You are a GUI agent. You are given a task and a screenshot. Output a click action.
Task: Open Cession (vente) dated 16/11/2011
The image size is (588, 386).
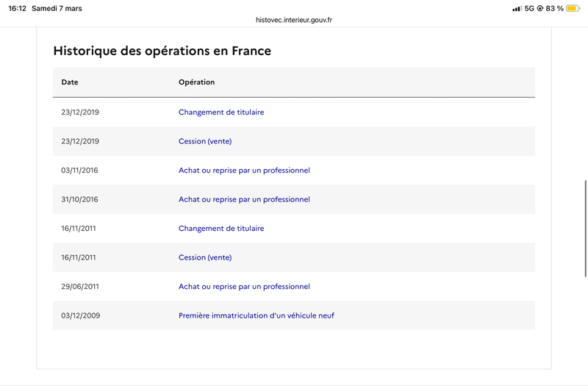(205, 257)
